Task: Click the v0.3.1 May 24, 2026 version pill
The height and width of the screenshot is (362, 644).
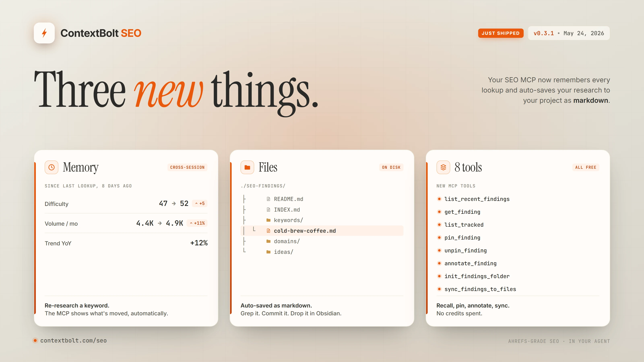Action: [569, 33]
